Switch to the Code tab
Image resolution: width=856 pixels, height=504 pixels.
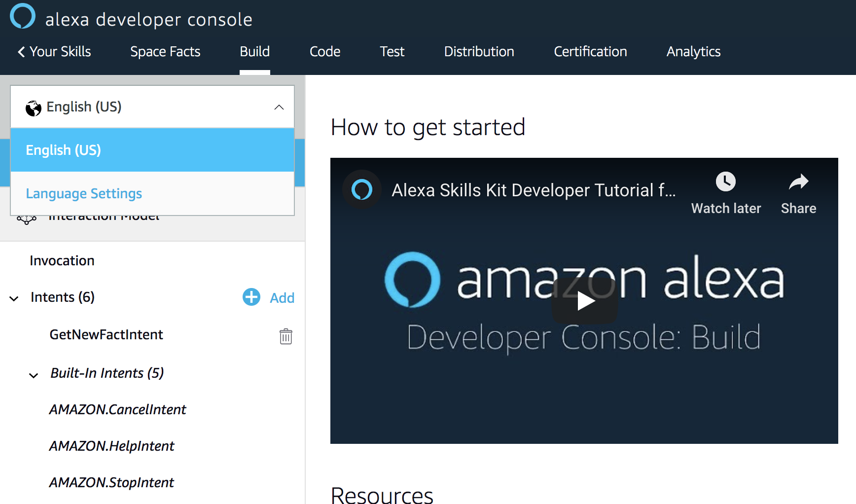[324, 51]
